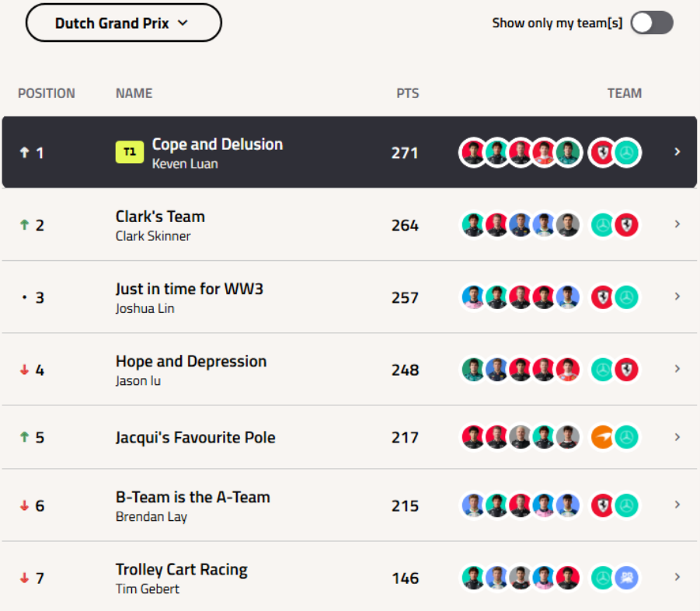Click the Ferrari constructor icon in Cope and Delusion row
The height and width of the screenshot is (611, 700).
(603, 152)
